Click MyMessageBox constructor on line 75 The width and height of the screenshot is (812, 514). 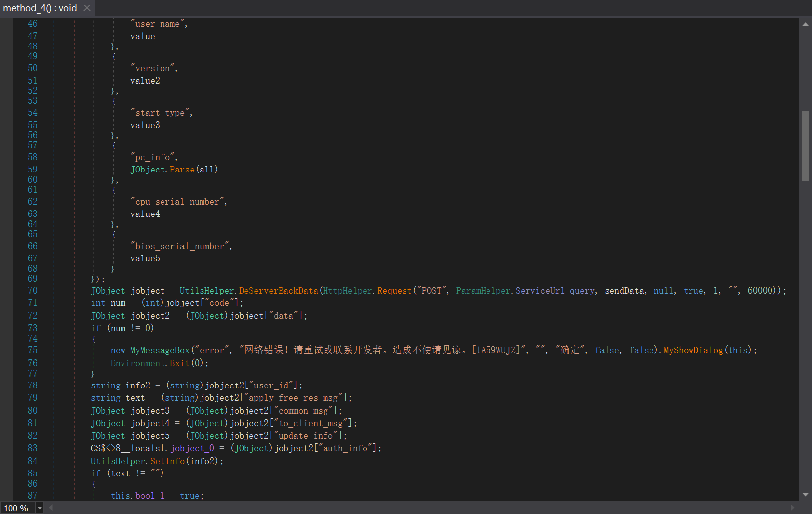[160, 350]
